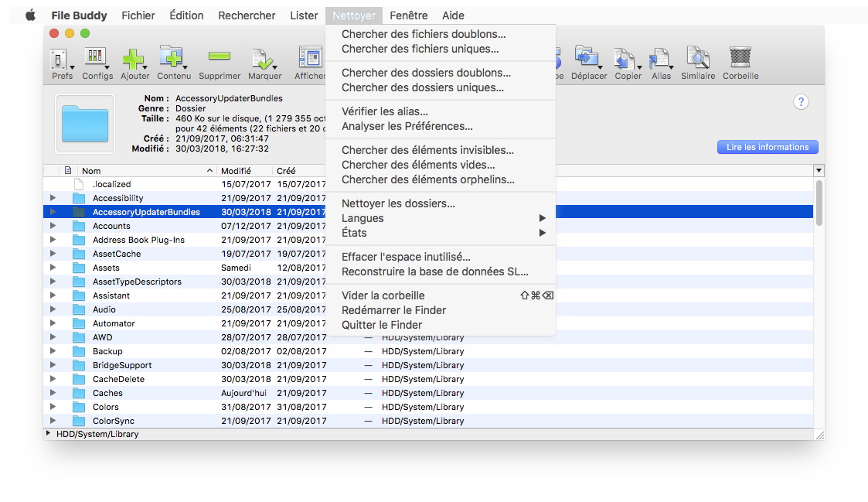Open the Édition menu
The image size is (868, 502).
[186, 15]
